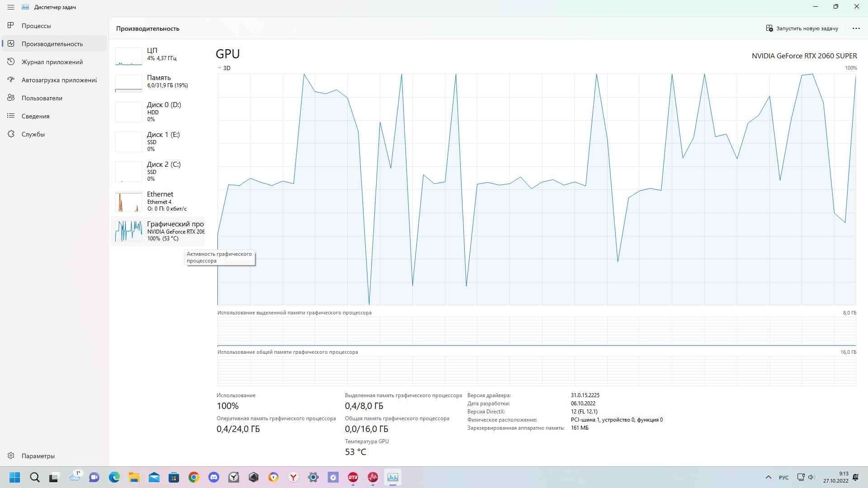Click Запустить новую задачу button
This screenshot has width=868, height=488.
(x=802, y=28)
